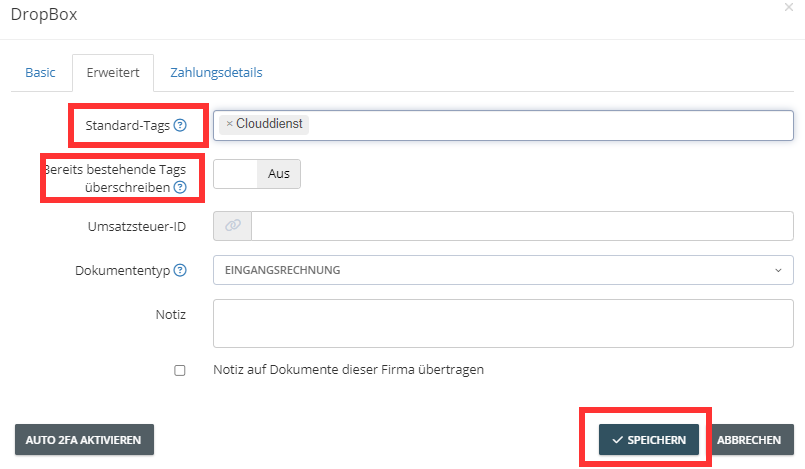
Task: Open the Dokumententyp dropdown EINGANGSRECHNUNG
Action: tap(503, 270)
